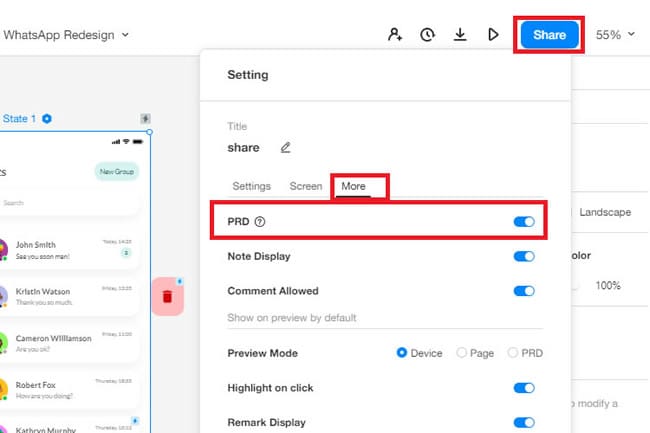Screen dimensions: 650x433
Task: Toggle the PRD switch
Action: (x=524, y=222)
